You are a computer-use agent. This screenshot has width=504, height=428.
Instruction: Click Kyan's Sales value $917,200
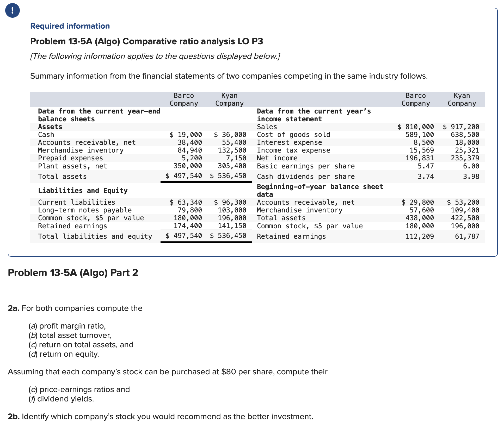tap(461, 127)
